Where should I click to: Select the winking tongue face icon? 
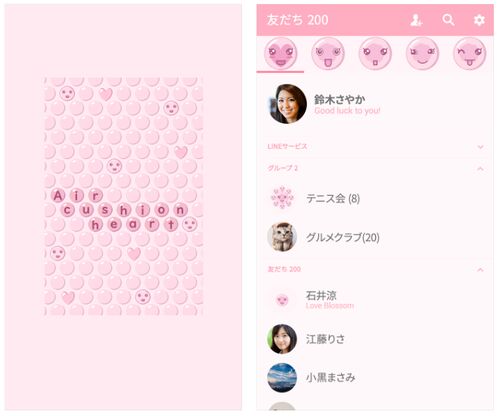click(x=469, y=54)
